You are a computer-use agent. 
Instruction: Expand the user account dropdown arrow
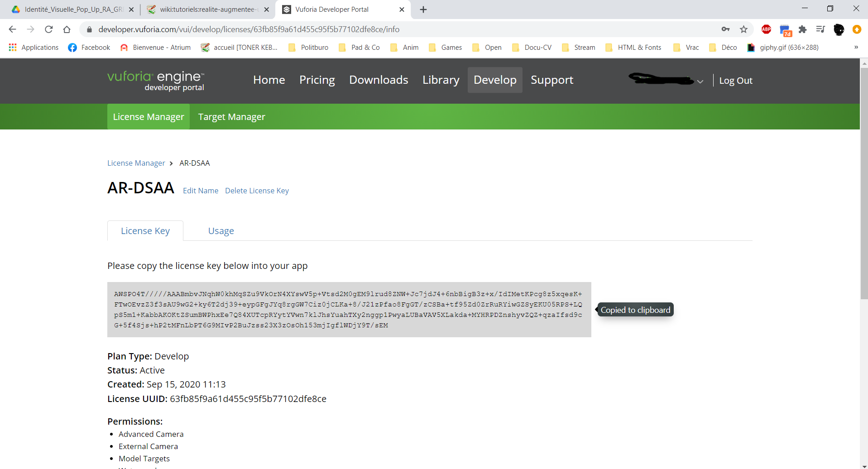tap(700, 81)
